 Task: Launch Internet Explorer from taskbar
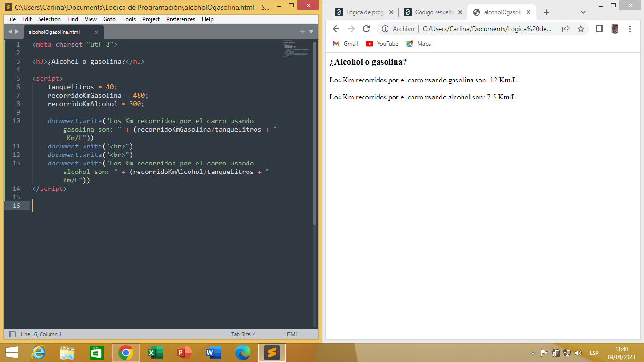[x=38, y=353]
